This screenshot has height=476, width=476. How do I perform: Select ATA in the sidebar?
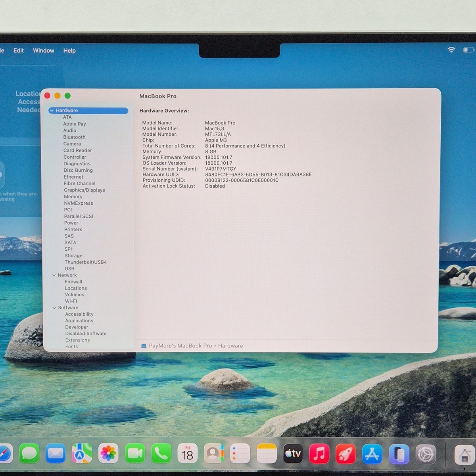[x=67, y=117]
